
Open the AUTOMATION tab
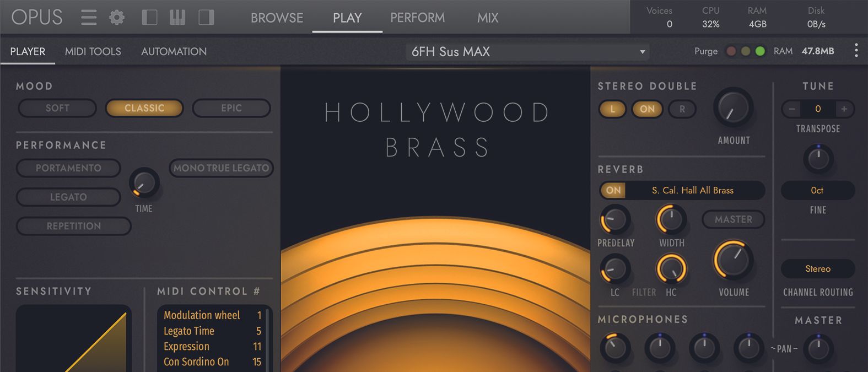[174, 51]
